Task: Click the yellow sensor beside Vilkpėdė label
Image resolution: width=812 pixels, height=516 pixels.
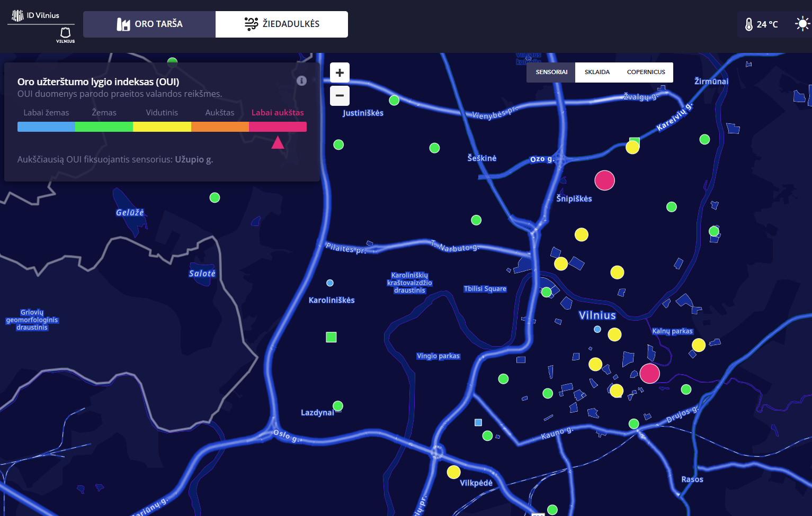Action: pos(453,472)
